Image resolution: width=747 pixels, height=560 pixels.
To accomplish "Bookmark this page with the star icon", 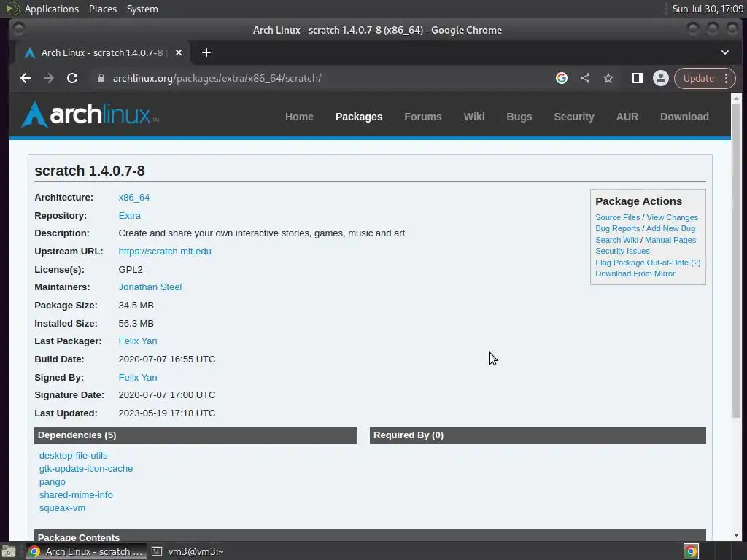I will [608, 78].
